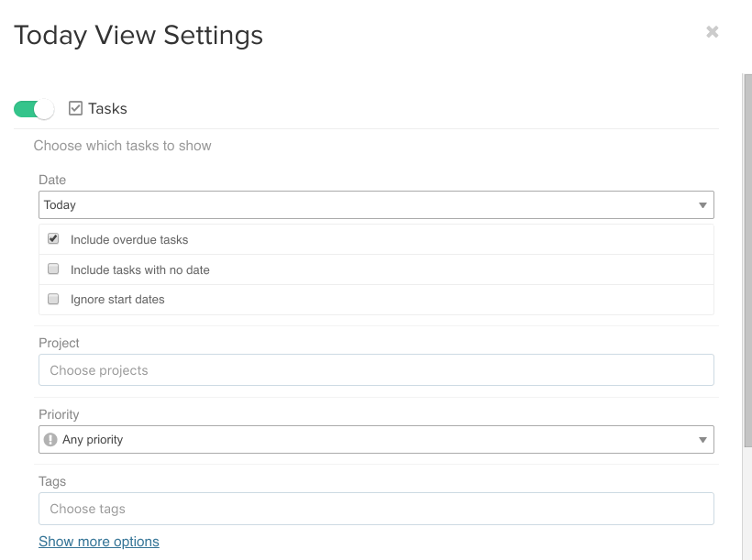
Task: Click the Include overdue tasks label text
Action: coord(129,240)
